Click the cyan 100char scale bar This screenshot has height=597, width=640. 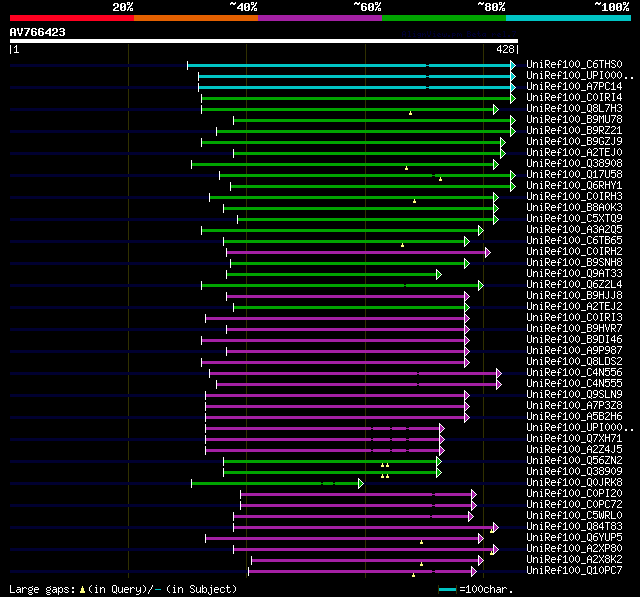447,589
